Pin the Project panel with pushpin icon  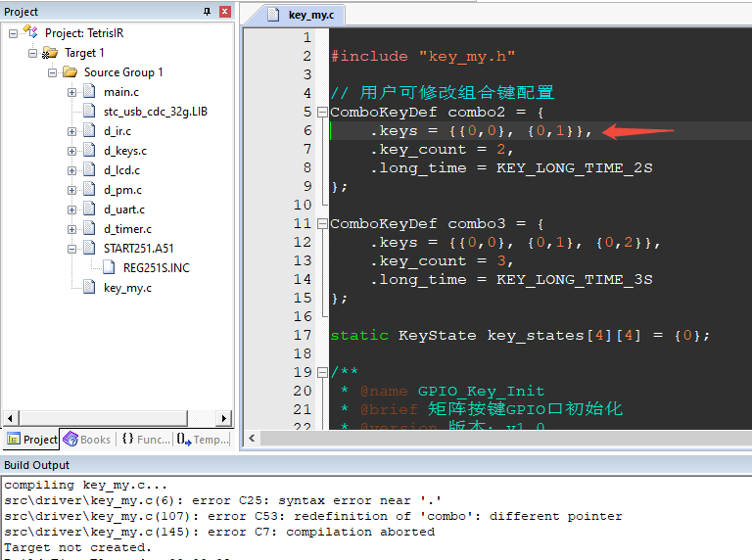(207, 12)
